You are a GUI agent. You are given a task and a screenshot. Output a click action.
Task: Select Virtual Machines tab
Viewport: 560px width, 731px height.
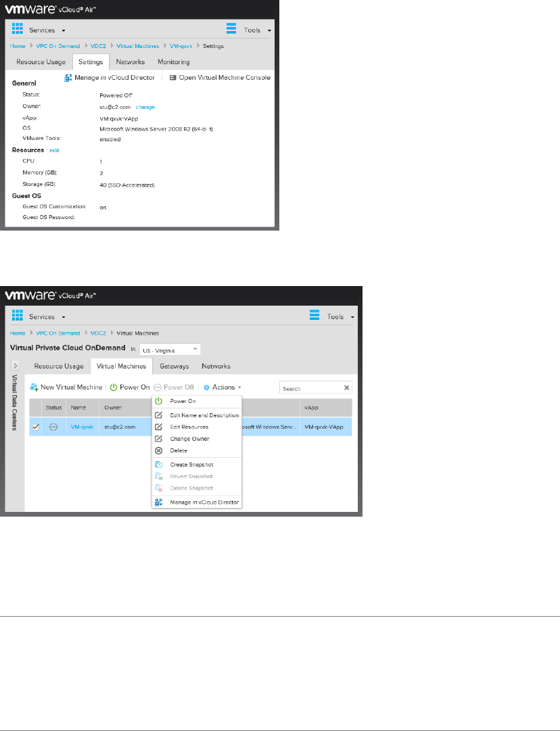pos(121,367)
